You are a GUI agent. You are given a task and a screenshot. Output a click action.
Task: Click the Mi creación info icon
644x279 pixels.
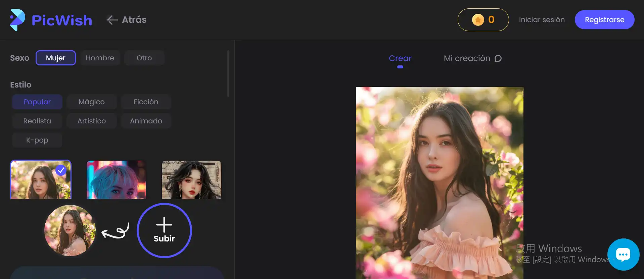tap(498, 58)
